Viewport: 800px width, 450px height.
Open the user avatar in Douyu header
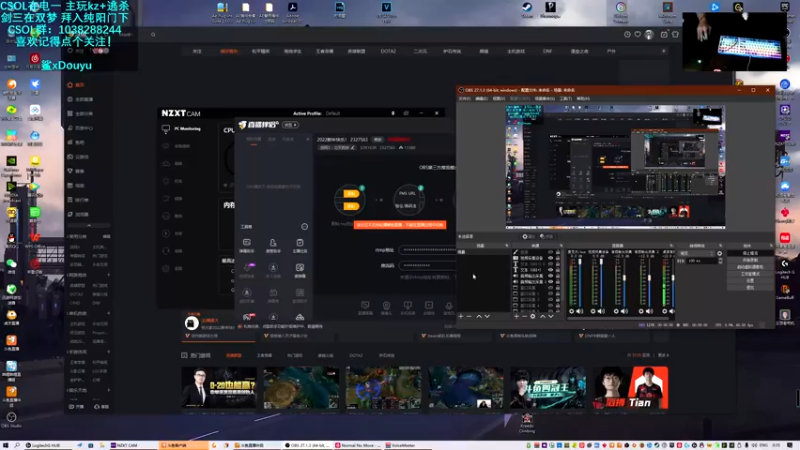point(649,35)
